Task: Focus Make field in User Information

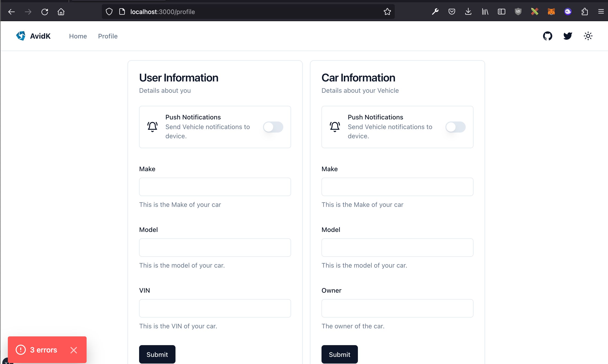Action: pyautogui.click(x=215, y=187)
